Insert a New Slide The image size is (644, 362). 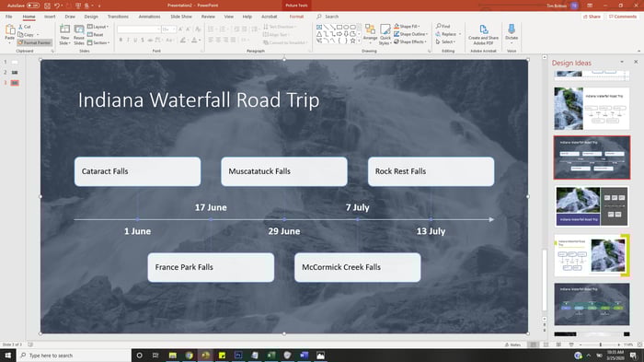click(x=64, y=34)
